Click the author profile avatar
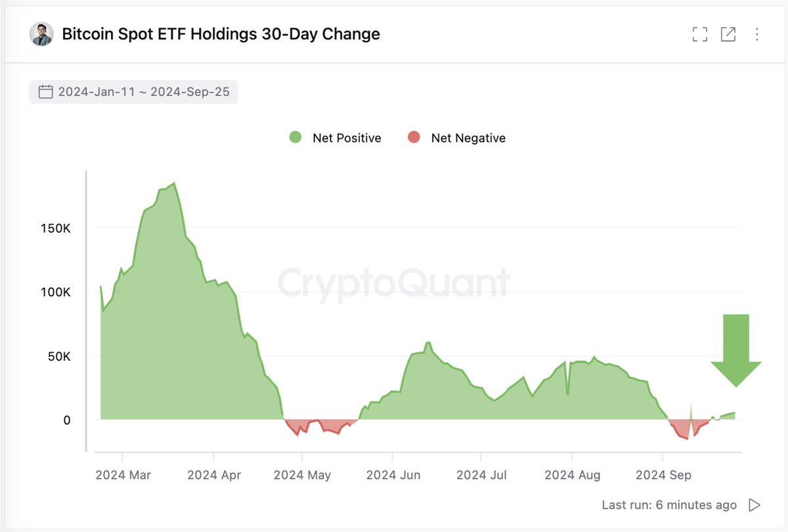The height and width of the screenshot is (532, 788). click(41, 34)
